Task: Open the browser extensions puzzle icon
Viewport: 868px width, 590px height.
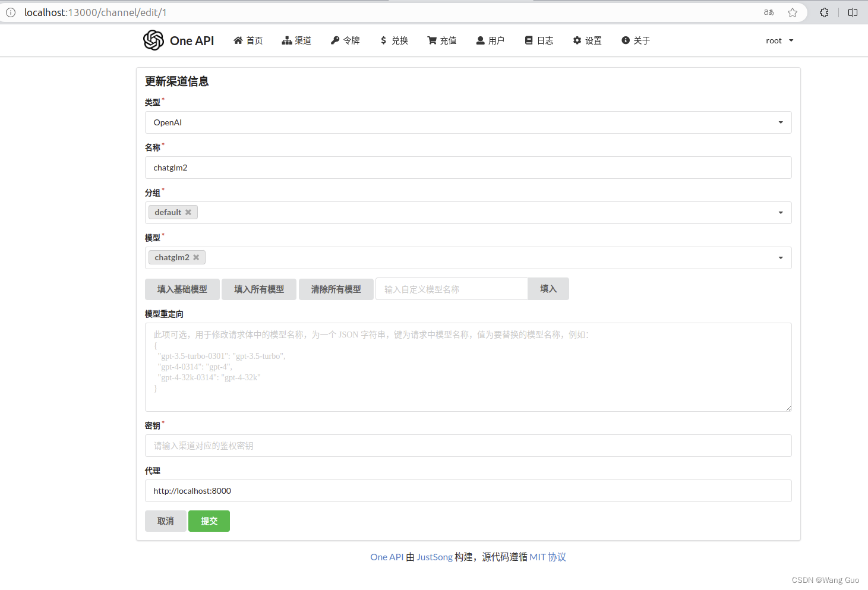Action: click(x=824, y=12)
